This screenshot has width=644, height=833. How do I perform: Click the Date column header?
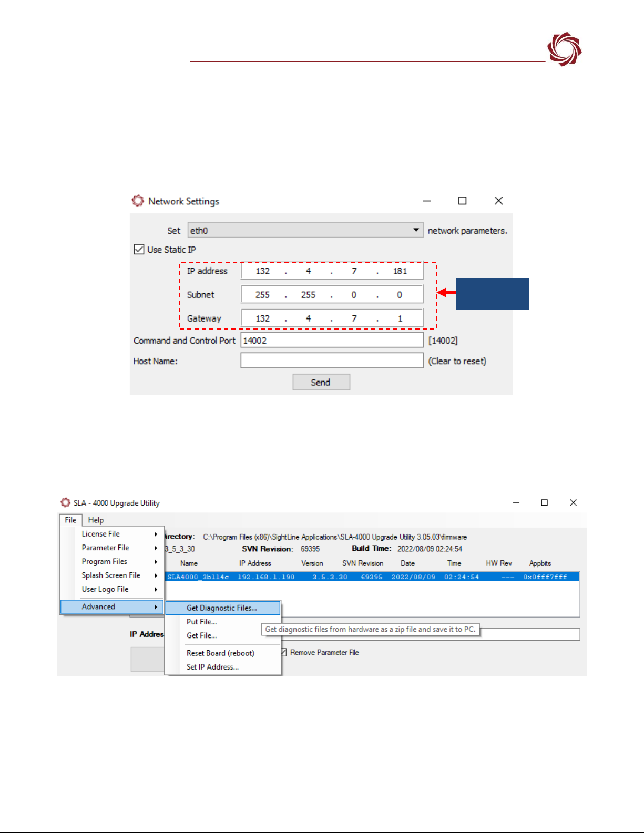(408, 563)
